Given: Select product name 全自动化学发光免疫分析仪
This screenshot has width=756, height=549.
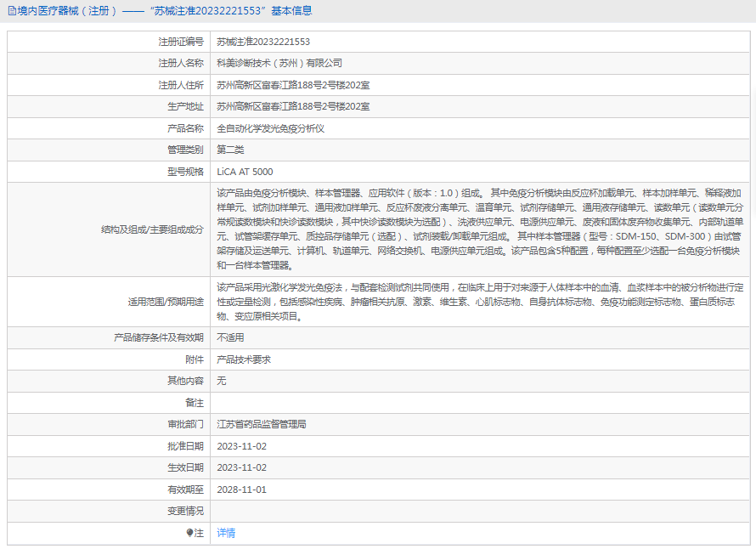Looking at the screenshot, I should pos(270,128).
